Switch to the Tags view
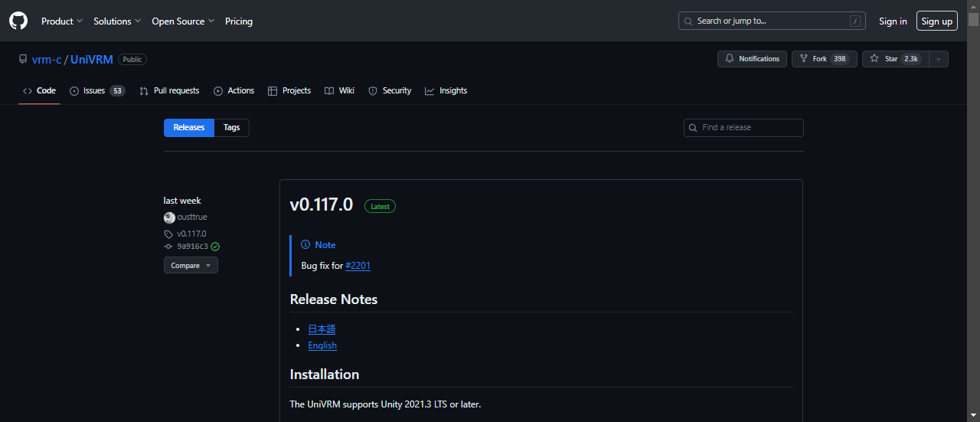Image resolution: width=980 pixels, height=422 pixels. pos(231,128)
